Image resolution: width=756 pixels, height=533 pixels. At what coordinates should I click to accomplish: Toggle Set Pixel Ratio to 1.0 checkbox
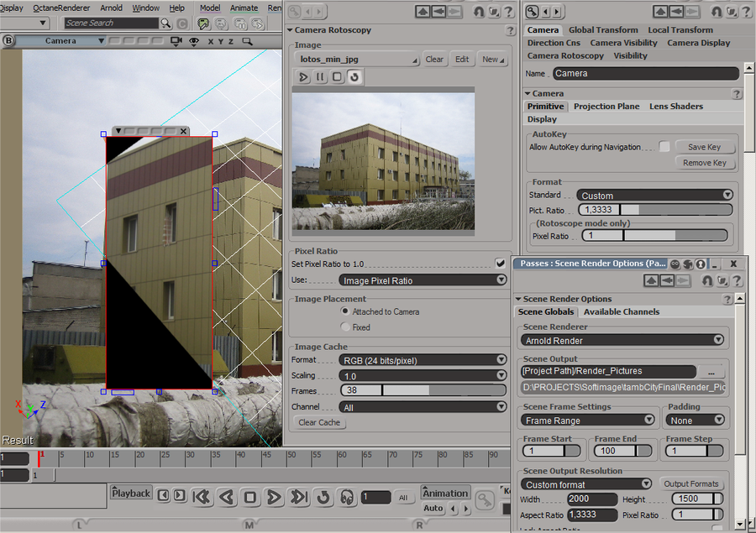[500, 263]
